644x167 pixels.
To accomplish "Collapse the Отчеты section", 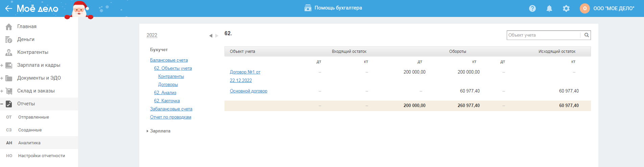I will click(x=2, y=104).
